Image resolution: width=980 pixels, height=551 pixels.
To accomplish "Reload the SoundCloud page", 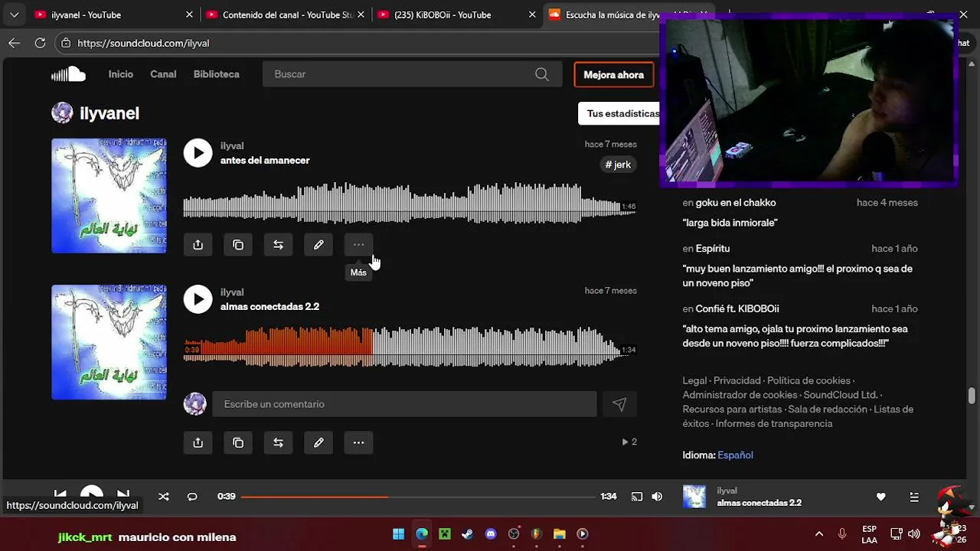I will click(40, 43).
